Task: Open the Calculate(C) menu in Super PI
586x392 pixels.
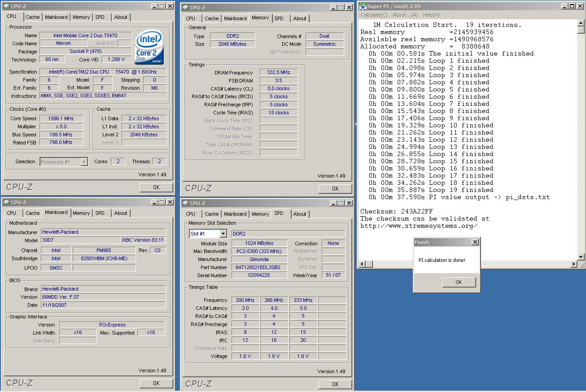Action: [x=374, y=15]
